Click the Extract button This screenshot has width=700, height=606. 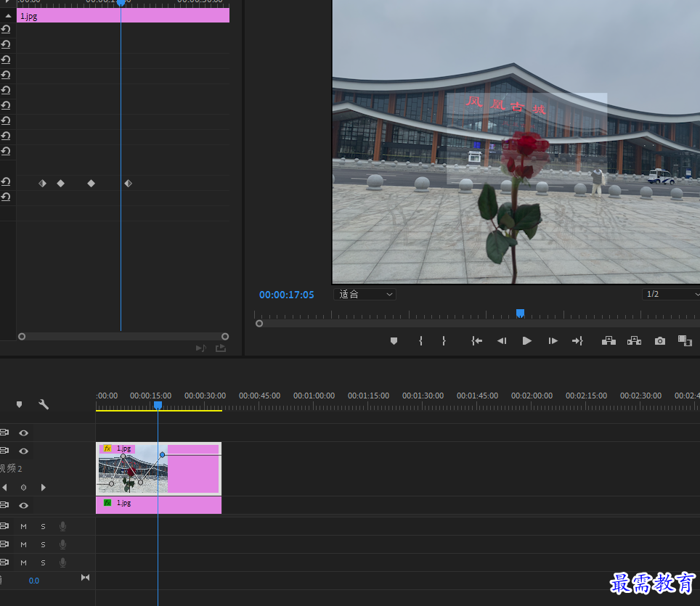point(634,341)
